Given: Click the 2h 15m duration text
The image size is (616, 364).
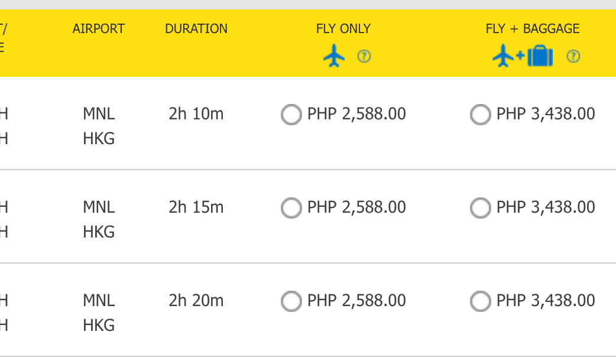Looking at the screenshot, I should pyautogui.click(x=196, y=207).
